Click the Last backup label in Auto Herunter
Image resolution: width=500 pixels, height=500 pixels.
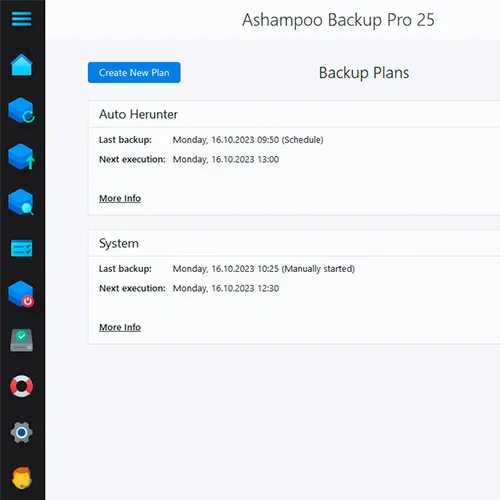(x=125, y=140)
